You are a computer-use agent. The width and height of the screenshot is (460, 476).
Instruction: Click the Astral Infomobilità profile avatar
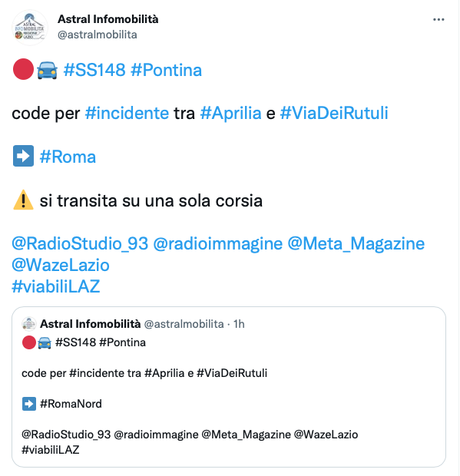tap(29, 28)
